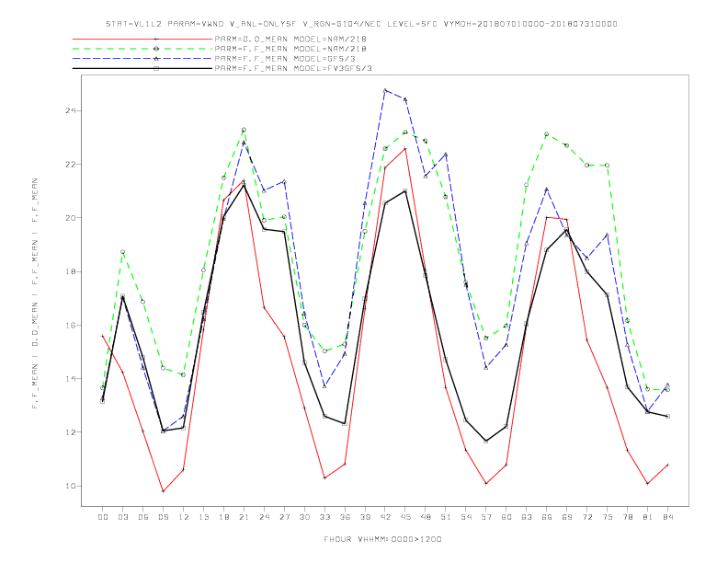728x563 pixels.
Task: Click x-axis tick label 06
Action: (143, 517)
